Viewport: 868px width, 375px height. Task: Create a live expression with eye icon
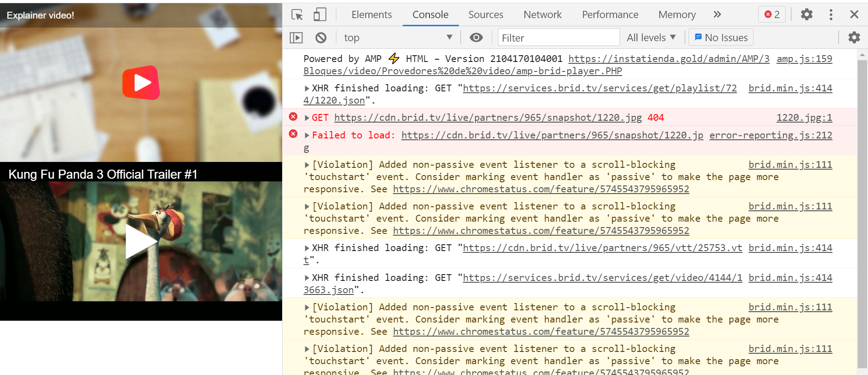click(476, 38)
